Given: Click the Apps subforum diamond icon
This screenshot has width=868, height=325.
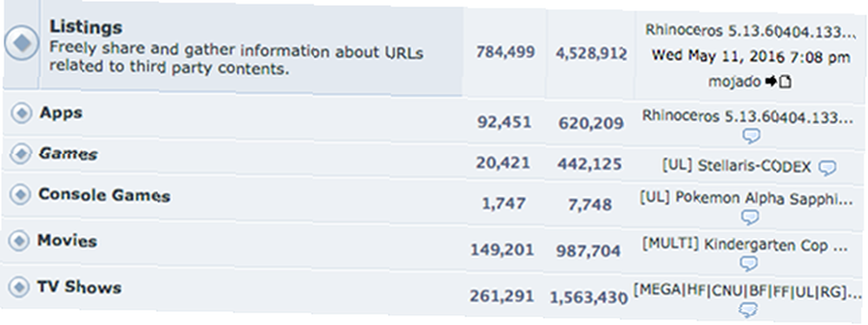Looking at the screenshot, I should pos(22,114).
